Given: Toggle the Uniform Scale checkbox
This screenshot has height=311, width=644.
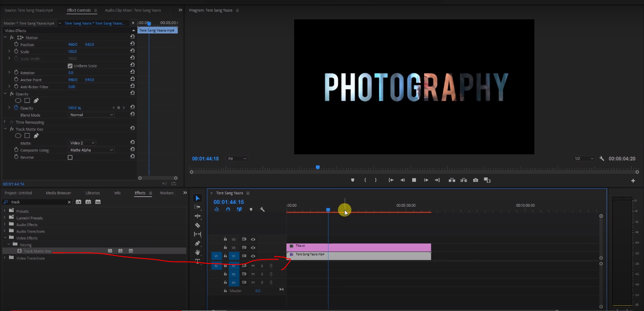Looking at the screenshot, I should coord(70,66).
